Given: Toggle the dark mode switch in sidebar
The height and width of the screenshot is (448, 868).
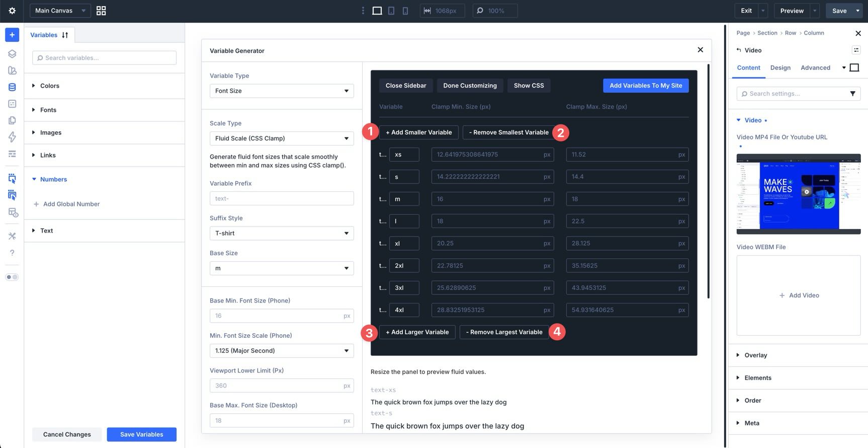Looking at the screenshot, I should tap(12, 277).
